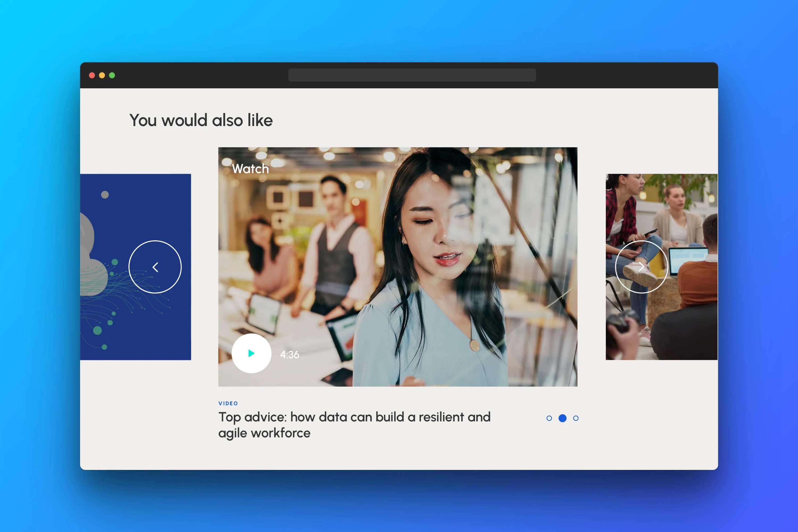Click the 4:36 video duration
The height and width of the screenshot is (532, 798).
point(289,355)
